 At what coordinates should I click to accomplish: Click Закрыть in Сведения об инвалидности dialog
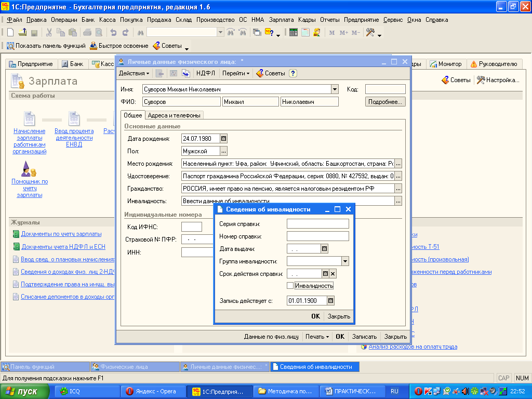click(x=339, y=316)
